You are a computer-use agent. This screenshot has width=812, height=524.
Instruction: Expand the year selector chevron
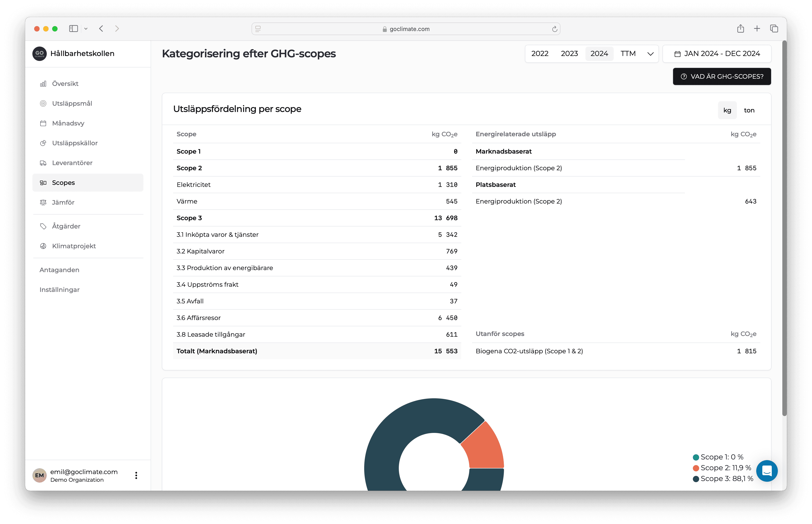(x=650, y=54)
